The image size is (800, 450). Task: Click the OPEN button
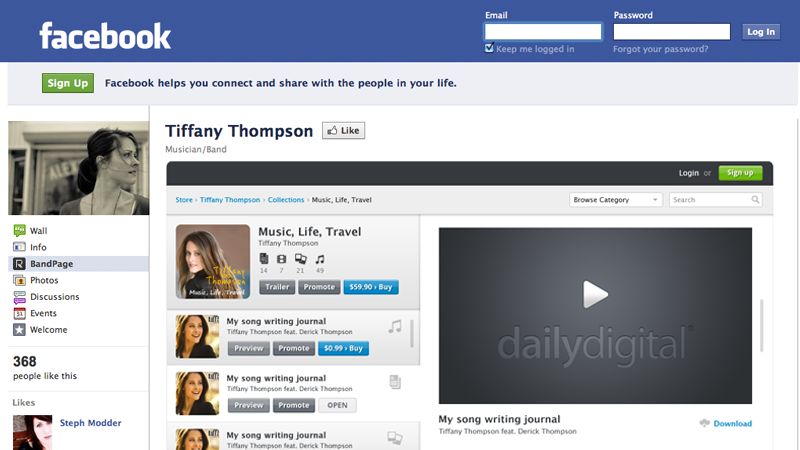(337, 405)
